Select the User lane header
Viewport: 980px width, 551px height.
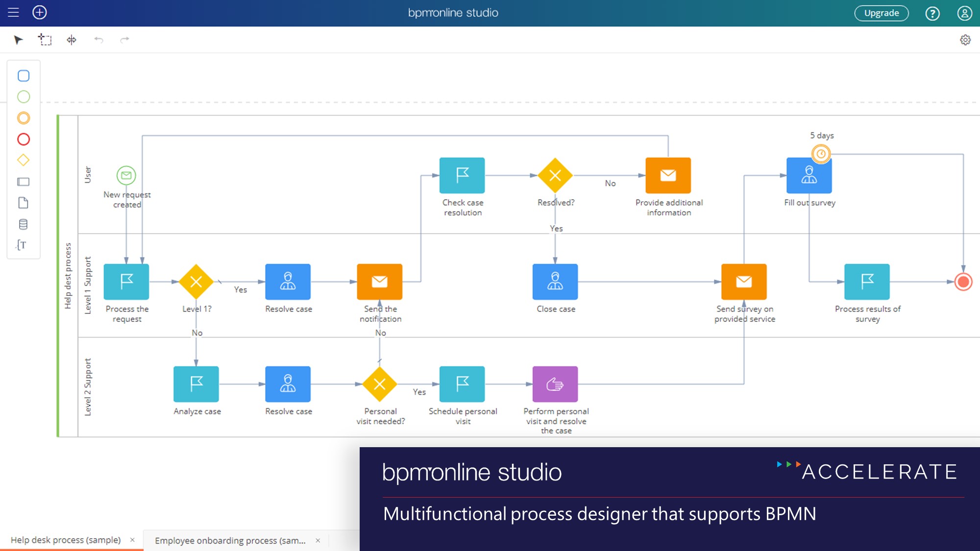point(88,175)
